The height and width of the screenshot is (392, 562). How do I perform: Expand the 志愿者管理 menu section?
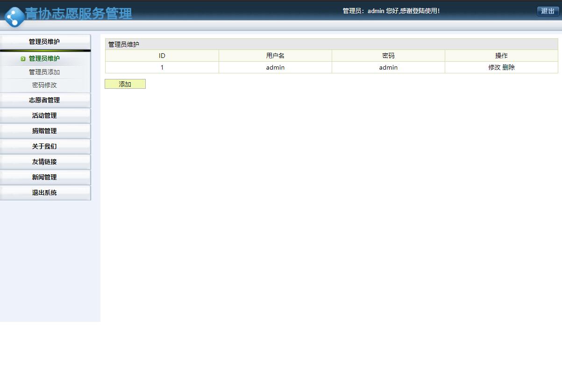(45, 100)
